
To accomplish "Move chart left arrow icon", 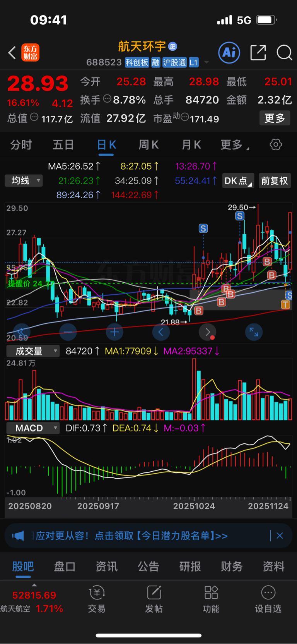I will 161,332.
